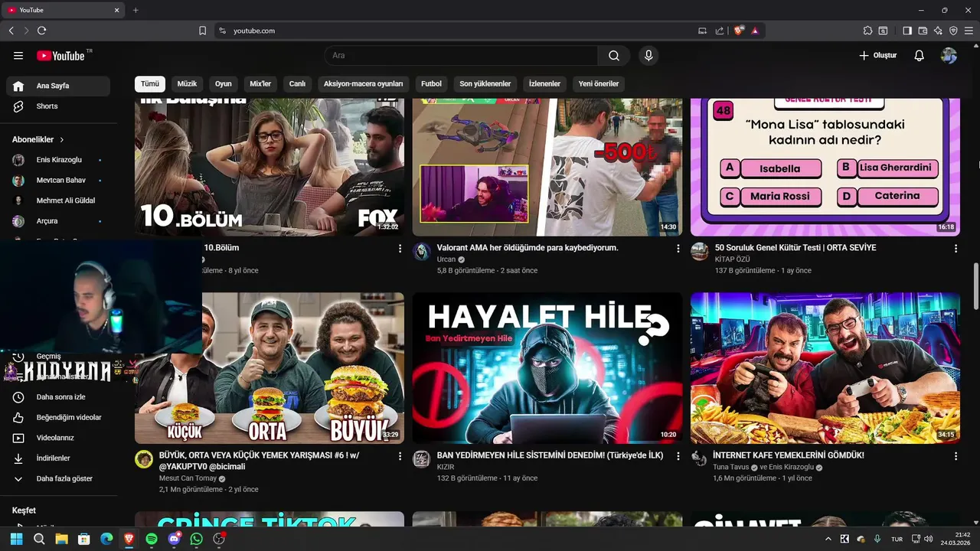This screenshot has height=551, width=980.
Task: Click the page vertical scrollbar thumb
Action: (x=975, y=285)
